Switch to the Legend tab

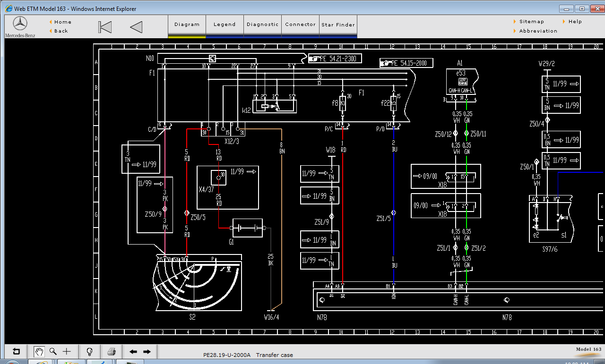[x=225, y=25]
